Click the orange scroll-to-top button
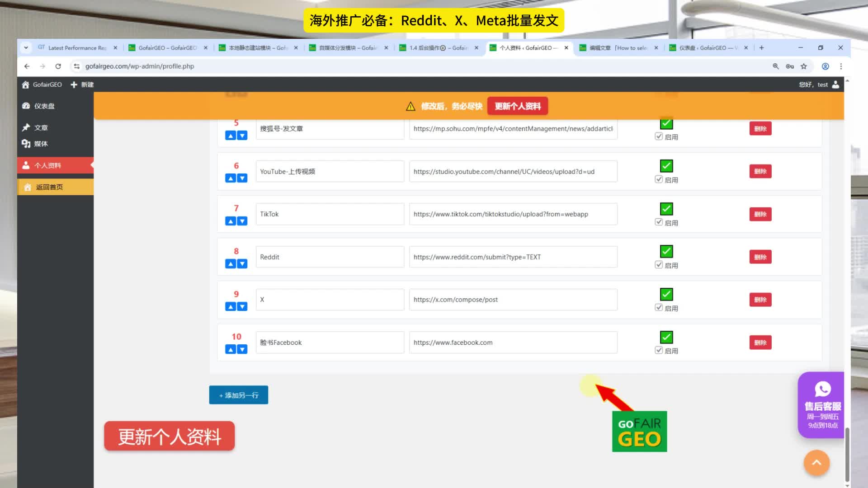Screen dimensions: 868x488 click(816, 462)
